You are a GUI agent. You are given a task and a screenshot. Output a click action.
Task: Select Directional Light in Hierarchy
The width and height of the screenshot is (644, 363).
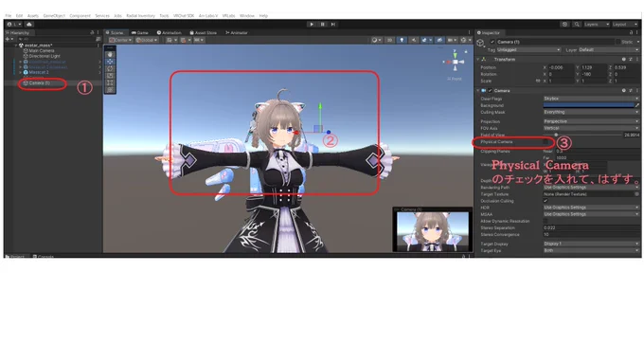[x=45, y=56]
